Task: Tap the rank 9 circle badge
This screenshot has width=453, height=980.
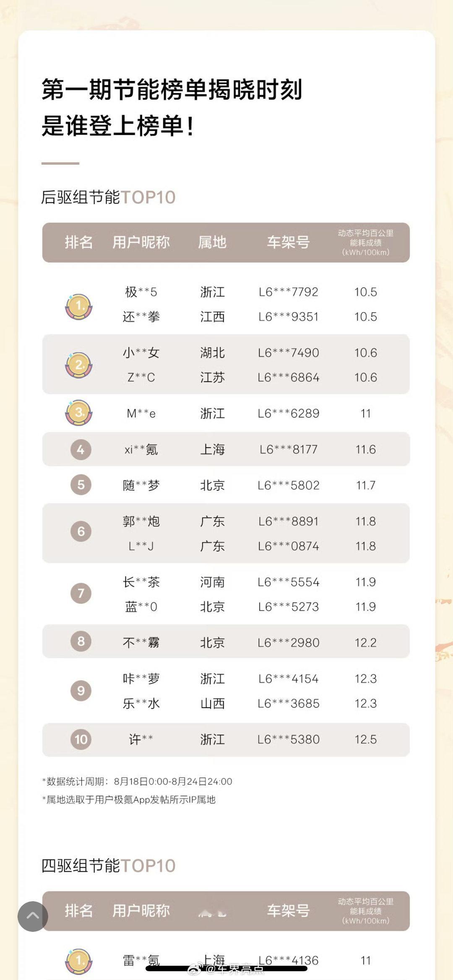Action: coord(81,690)
